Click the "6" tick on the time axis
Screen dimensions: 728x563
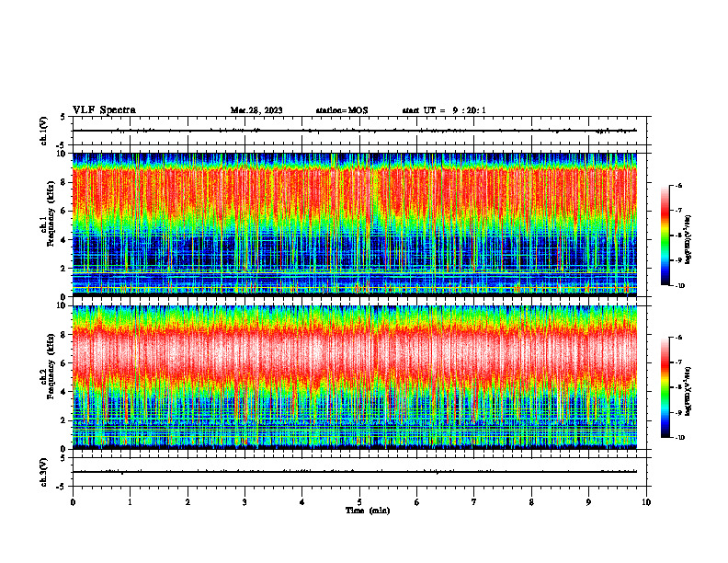click(x=417, y=502)
